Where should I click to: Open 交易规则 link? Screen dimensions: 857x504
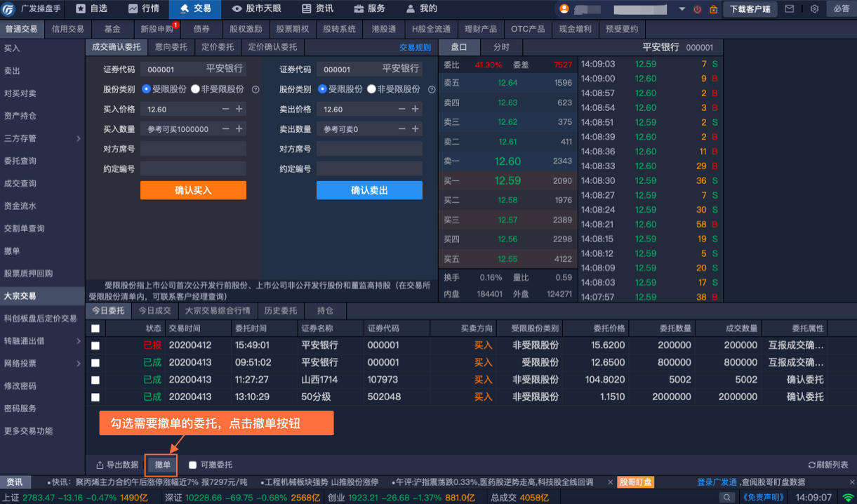click(x=416, y=48)
